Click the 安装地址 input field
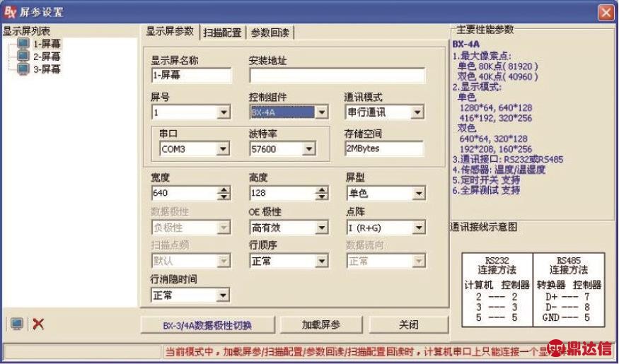Screen dimensions: 619x364 (x=337, y=76)
